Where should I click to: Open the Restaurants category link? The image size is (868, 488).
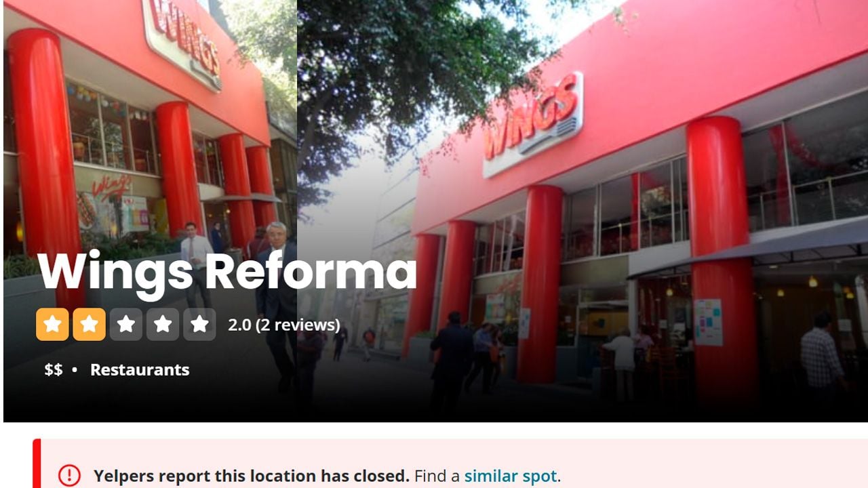[x=140, y=369]
